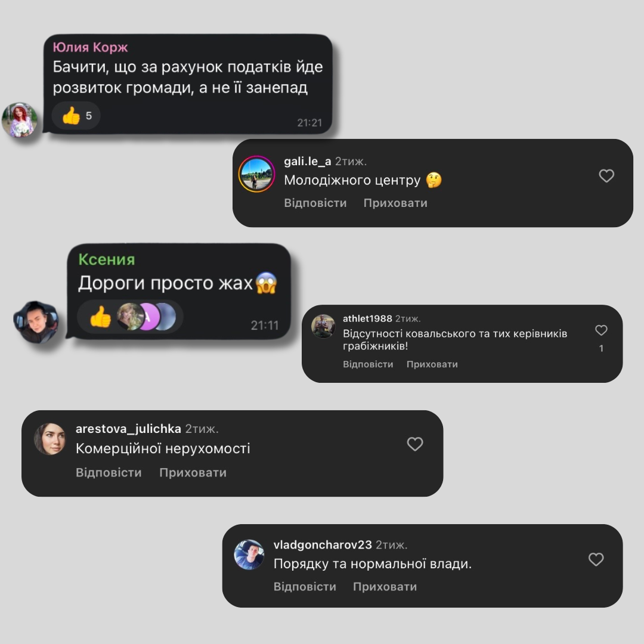Tap heart on athlet1988 comment

(601, 330)
